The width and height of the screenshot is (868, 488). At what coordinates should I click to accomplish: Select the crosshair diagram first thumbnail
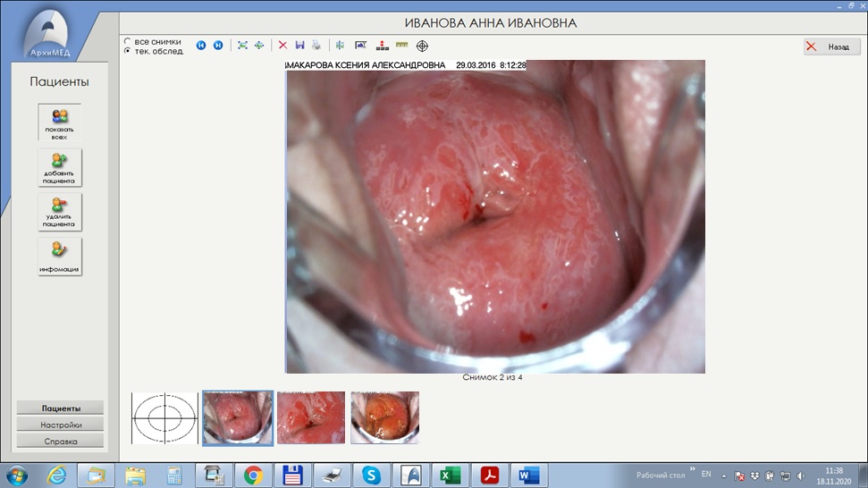point(164,417)
